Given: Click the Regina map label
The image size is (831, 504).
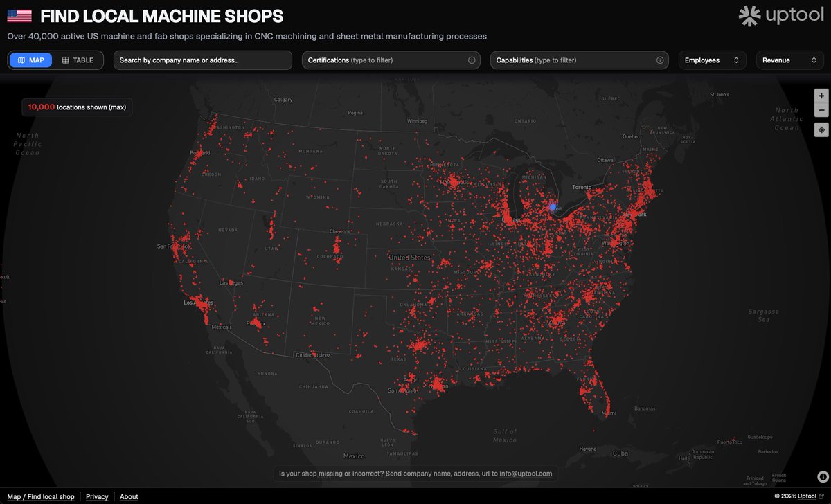Looking at the screenshot, I should click(355, 112).
